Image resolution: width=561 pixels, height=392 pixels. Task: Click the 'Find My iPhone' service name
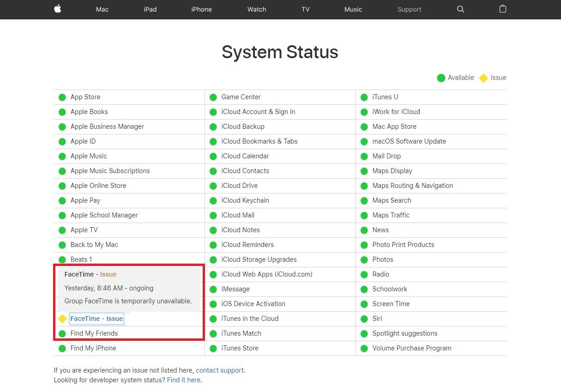(93, 348)
